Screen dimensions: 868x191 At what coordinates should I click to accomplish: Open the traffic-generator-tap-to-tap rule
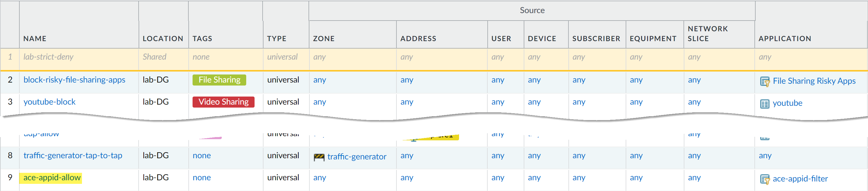pyautogui.click(x=73, y=155)
